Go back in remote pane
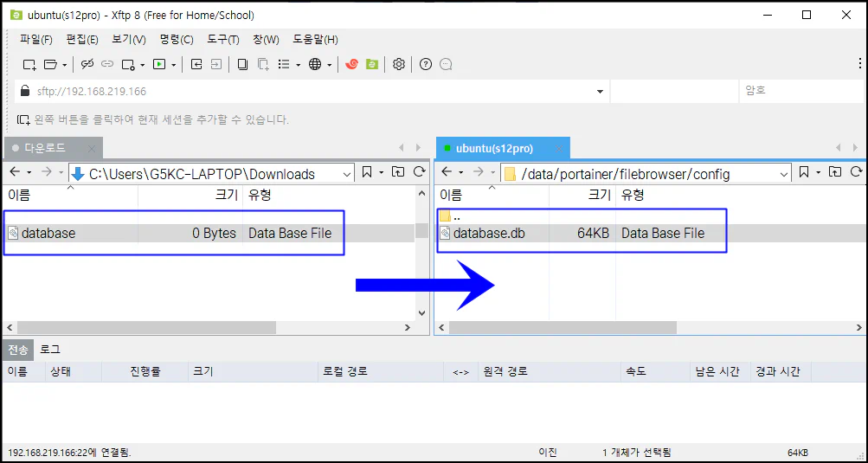 pyautogui.click(x=447, y=172)
